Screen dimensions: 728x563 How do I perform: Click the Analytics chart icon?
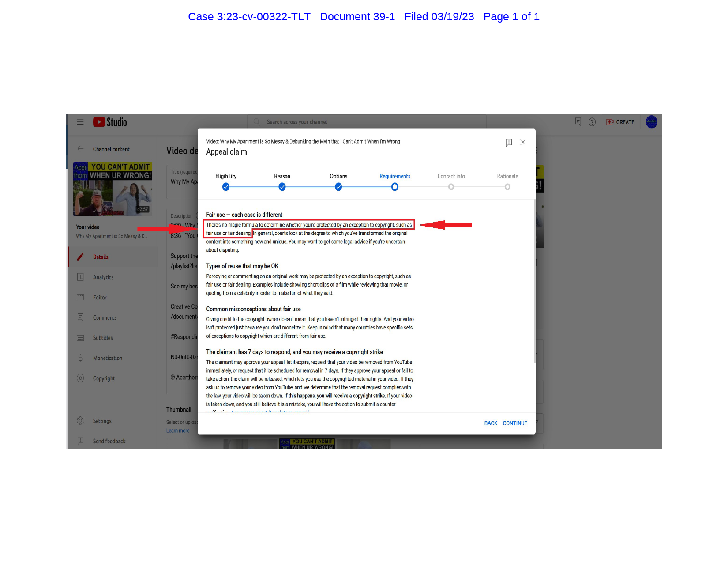click(x=80, y=277)
